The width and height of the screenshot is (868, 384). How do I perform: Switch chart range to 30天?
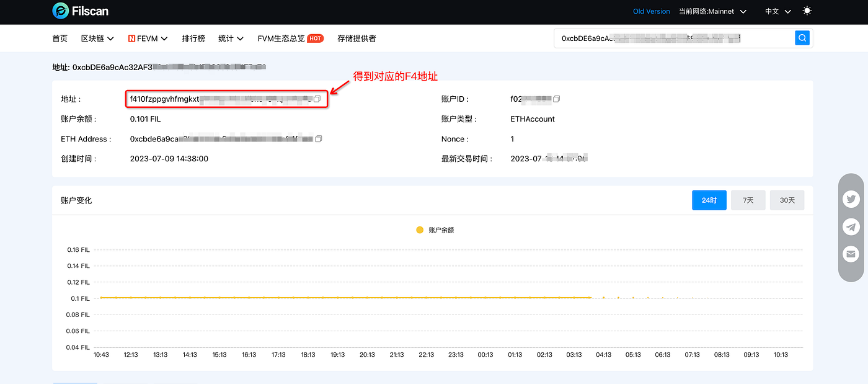point(787,200)
